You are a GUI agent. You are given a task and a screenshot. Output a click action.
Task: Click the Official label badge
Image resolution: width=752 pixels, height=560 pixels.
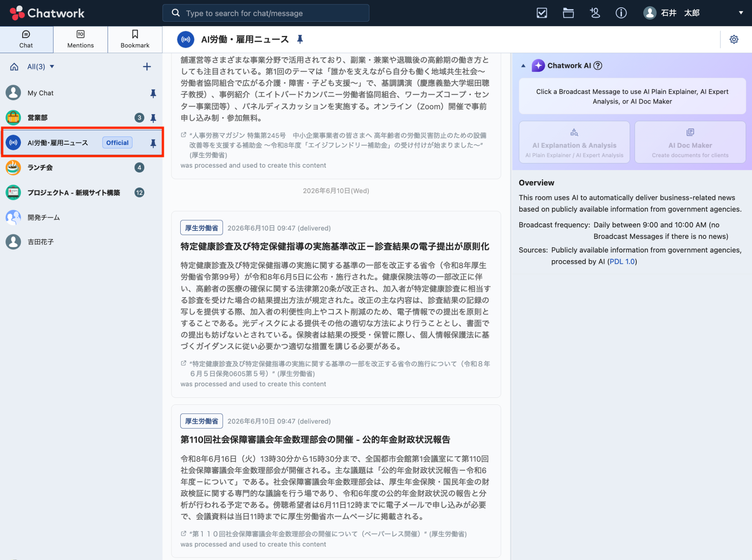[x=117, y=143]
